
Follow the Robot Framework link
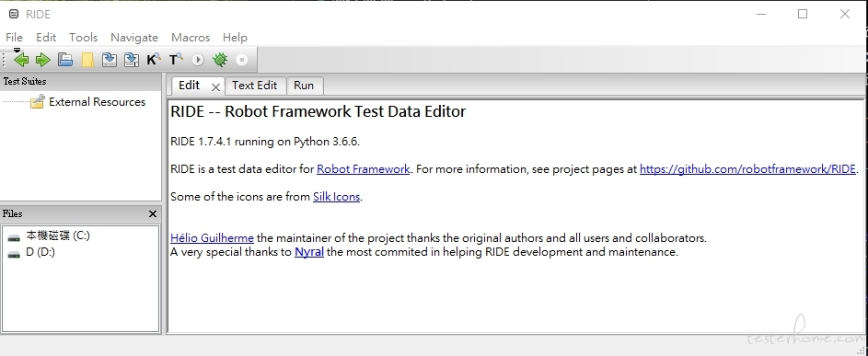coord(364,169)
